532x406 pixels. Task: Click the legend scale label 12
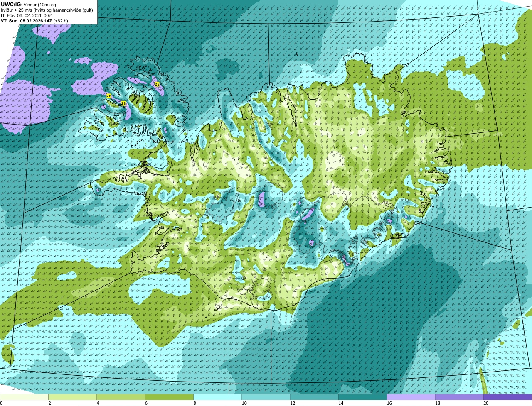pos(292,403)
